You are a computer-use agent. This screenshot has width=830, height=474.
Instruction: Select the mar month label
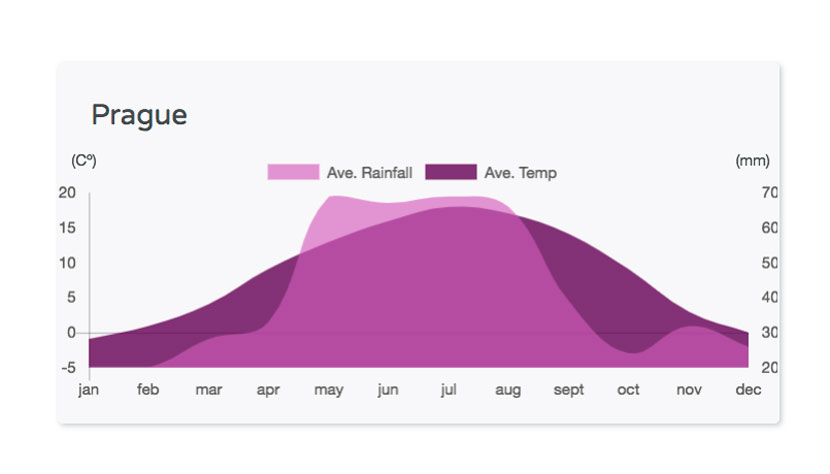pyautogui.click(x=209, y=390)
